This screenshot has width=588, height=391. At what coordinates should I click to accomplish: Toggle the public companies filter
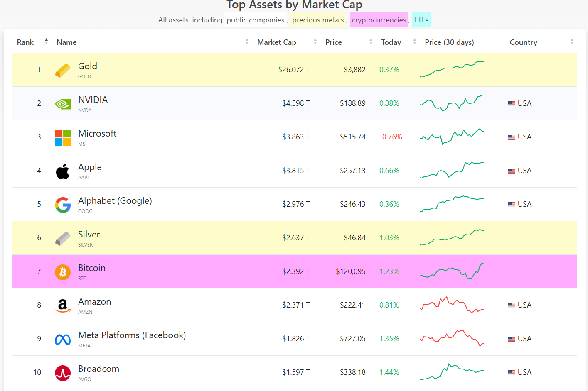point(255,20)
